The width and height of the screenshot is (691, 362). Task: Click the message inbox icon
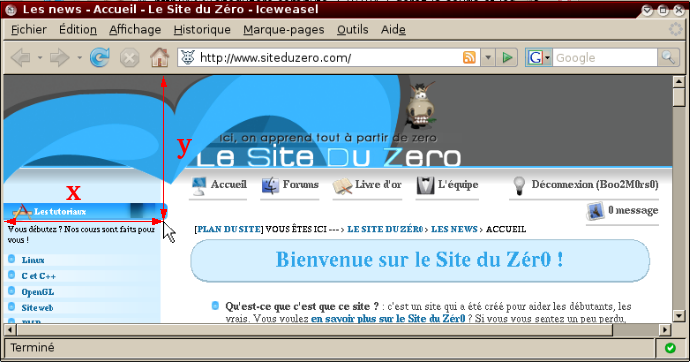coord(595,211)
